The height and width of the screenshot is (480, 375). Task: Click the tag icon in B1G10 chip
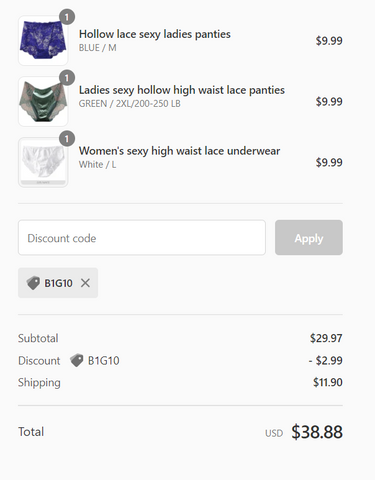coord(33,283)
